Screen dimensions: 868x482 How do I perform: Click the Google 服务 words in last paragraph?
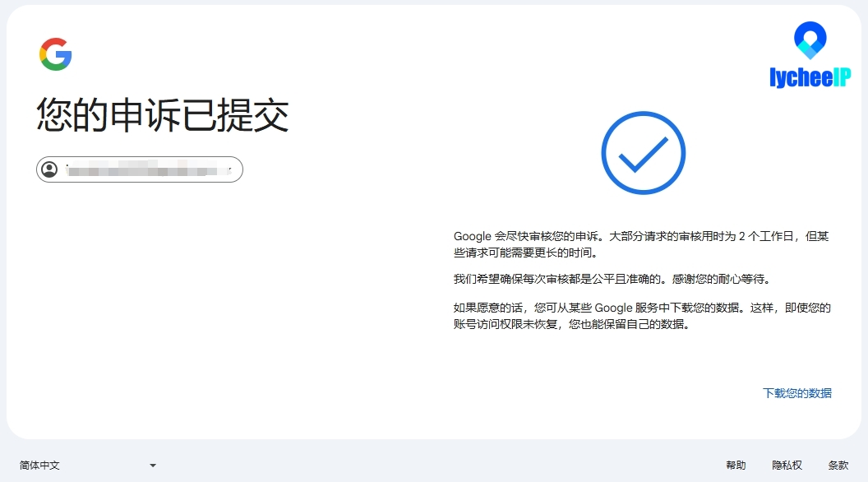(626, 308)
